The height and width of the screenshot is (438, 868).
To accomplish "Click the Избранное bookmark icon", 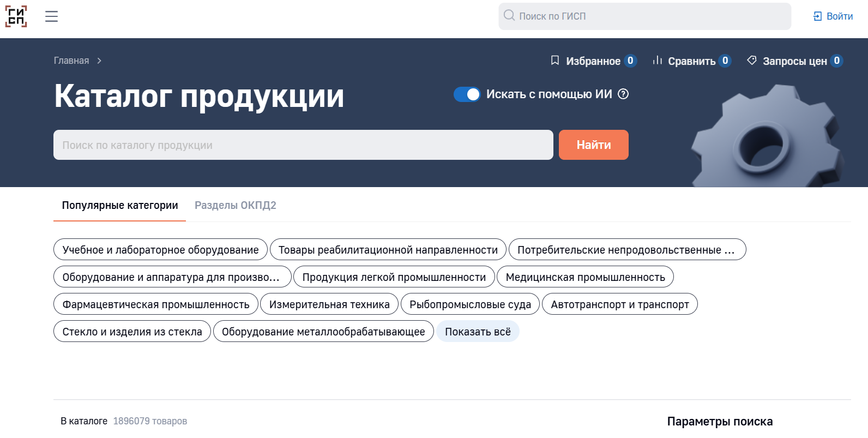I will pyautogui.click(x=555, y=61).
